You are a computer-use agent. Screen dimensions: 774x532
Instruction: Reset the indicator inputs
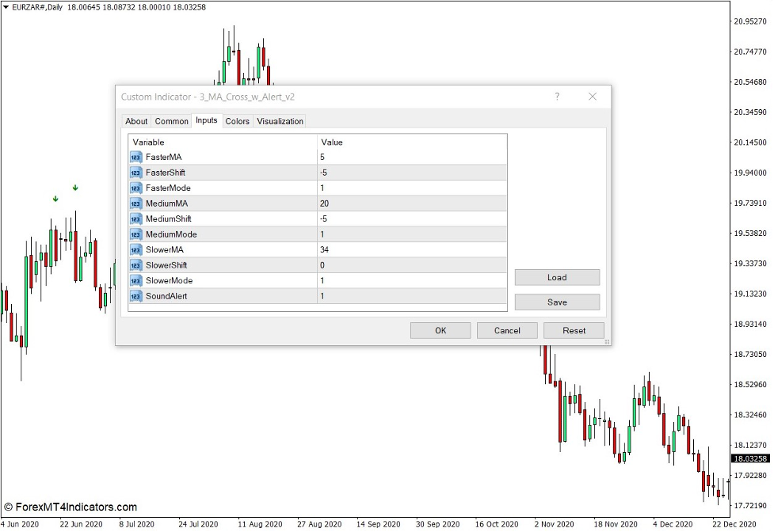tap(574, 330)
